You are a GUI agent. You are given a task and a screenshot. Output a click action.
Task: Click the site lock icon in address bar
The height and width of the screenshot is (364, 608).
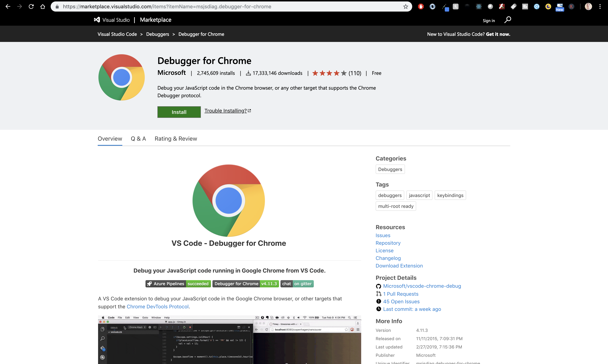(x=57, y=7)
